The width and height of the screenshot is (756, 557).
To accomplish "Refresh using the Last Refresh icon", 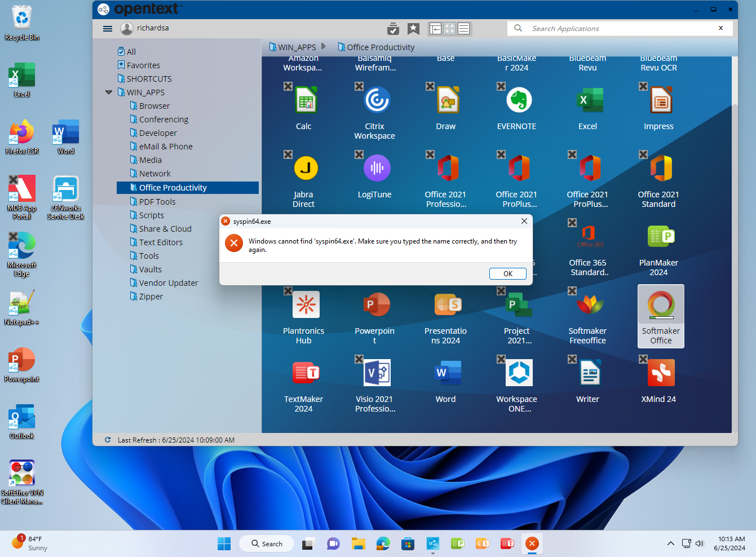I will pos(108,440).
